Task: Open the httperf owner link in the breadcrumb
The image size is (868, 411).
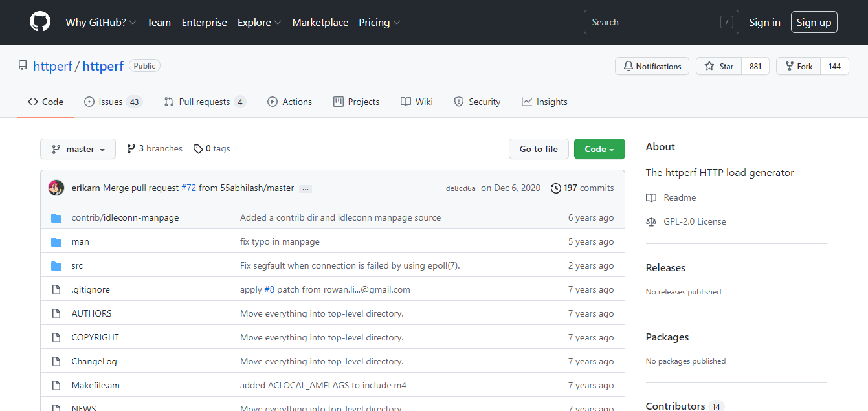Action: (x=53, y=66)
